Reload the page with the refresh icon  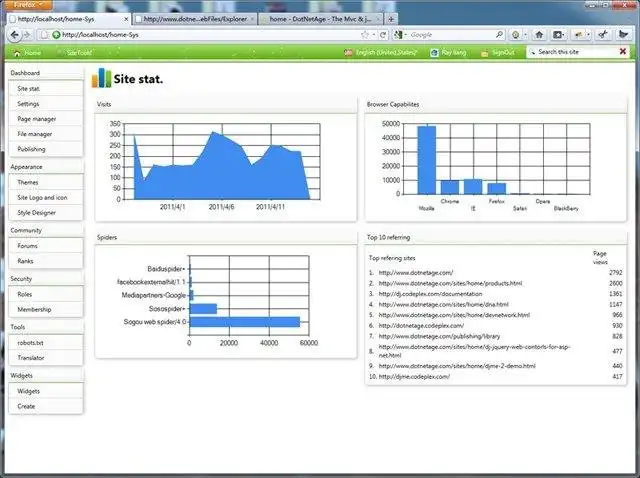point(383,35)
